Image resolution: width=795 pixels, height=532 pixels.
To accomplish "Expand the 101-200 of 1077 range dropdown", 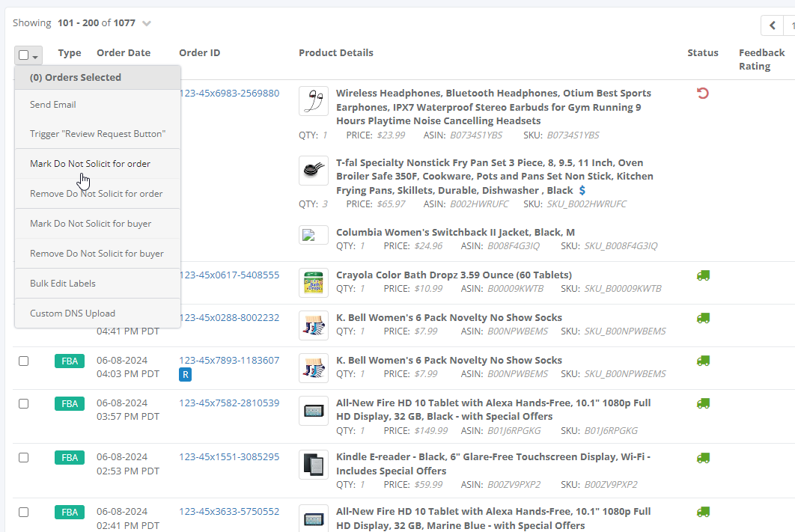I will 146,23.
